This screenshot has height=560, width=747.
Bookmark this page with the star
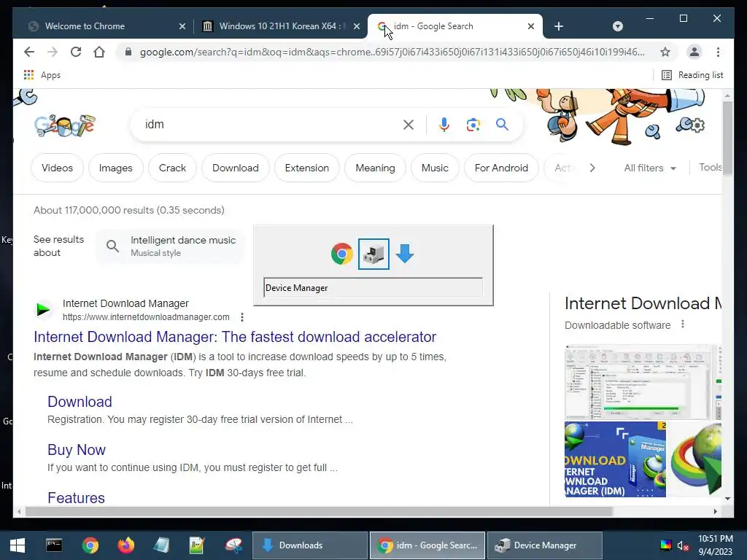tap(665, 52)
